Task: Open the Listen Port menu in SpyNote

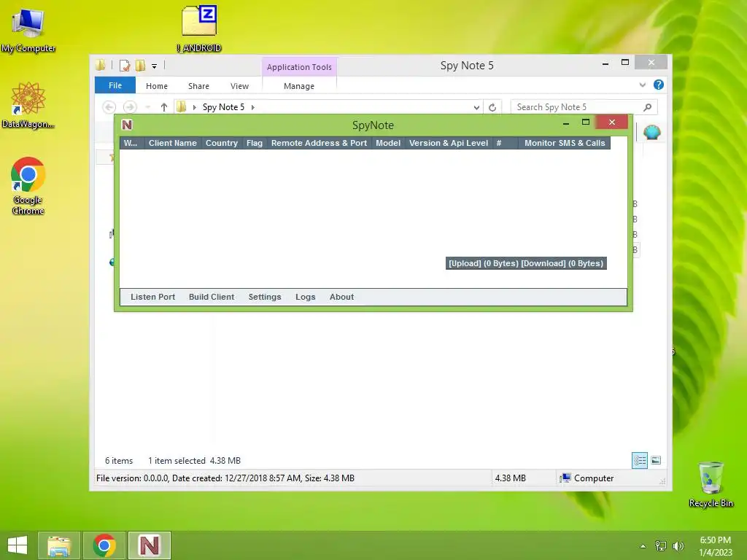Action: coord(153,297)
